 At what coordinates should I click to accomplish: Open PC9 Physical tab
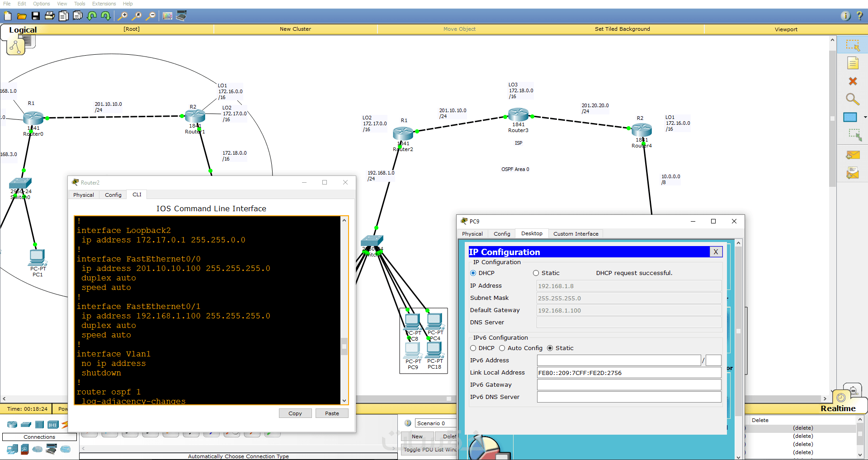472,234
